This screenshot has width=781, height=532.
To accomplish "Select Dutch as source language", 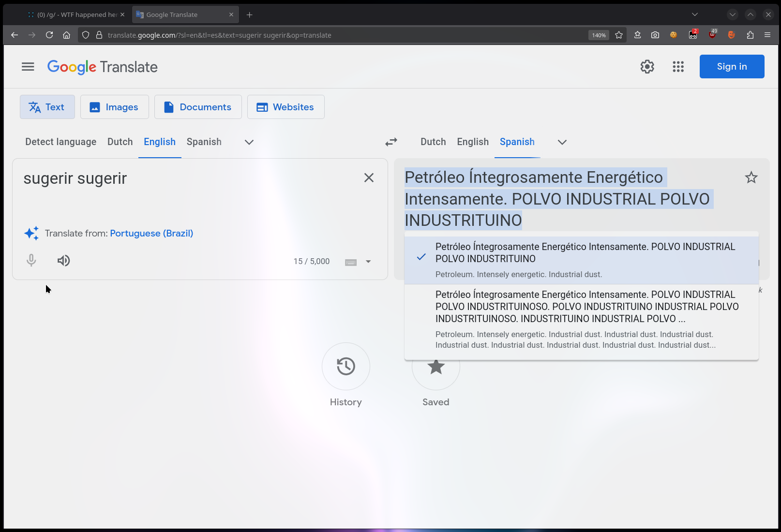I will click(120, 142).
